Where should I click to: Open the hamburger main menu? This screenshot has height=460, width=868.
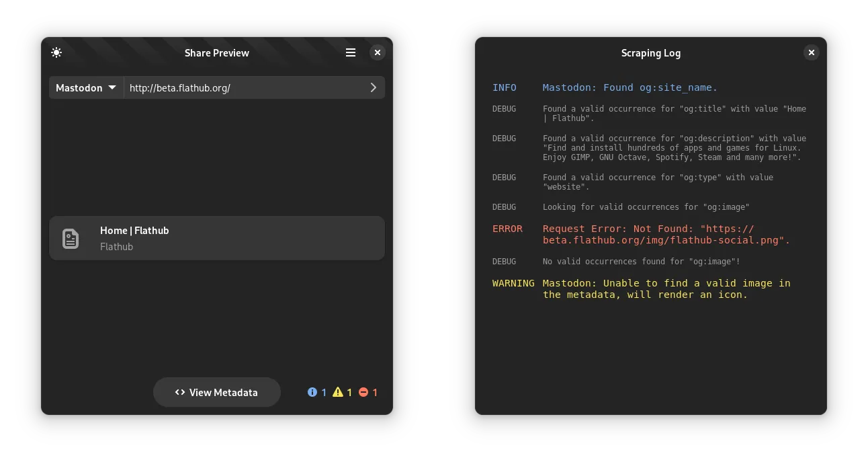pos(351,52)
